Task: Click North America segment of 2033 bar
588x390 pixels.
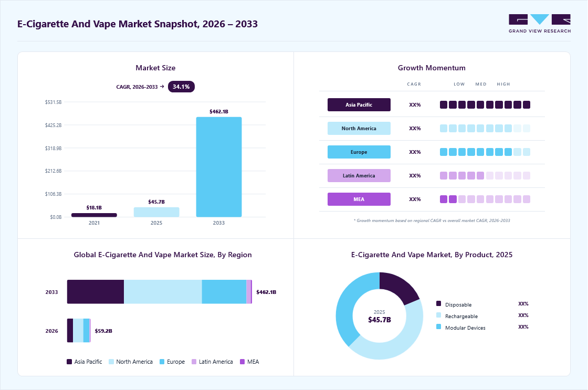Action: pyautogui.click(x=163, y=292)
